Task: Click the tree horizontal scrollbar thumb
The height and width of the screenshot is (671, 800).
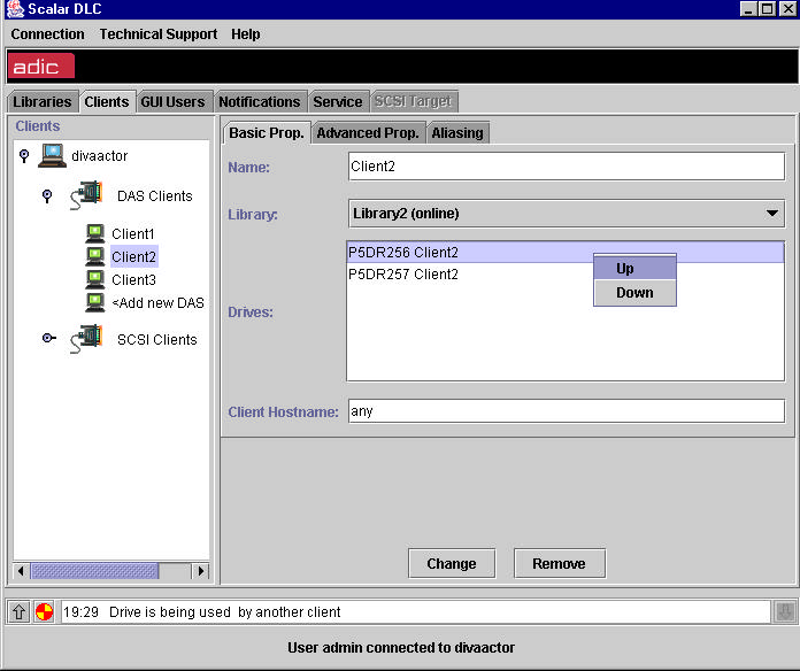Action: pyautogui.click(x=94, y=570)
